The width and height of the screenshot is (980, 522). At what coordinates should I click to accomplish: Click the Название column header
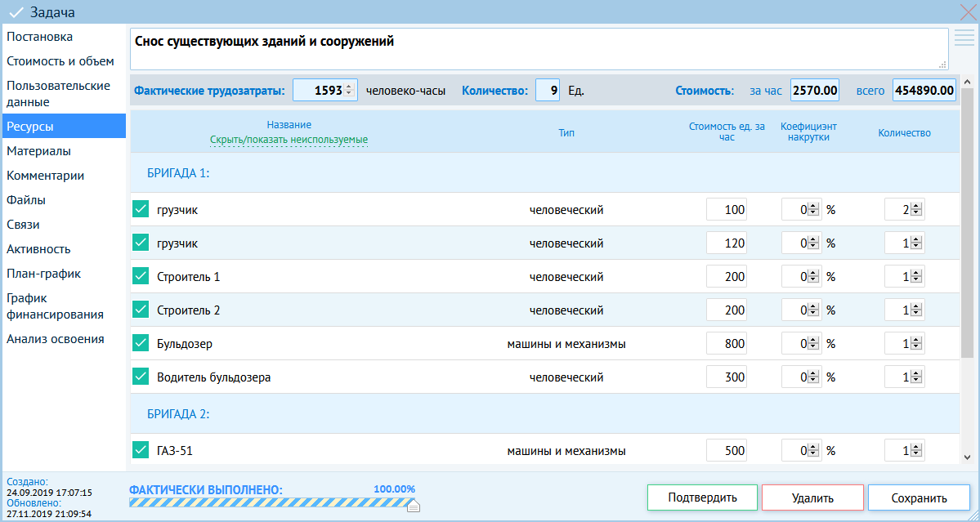pyautogui.click(x=289, y=125)
